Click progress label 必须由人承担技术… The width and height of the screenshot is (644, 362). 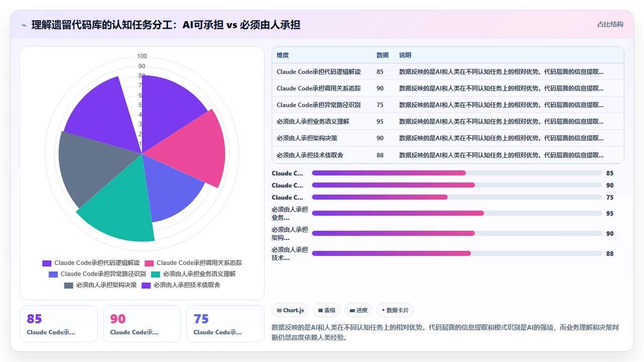tap(290, 253)
